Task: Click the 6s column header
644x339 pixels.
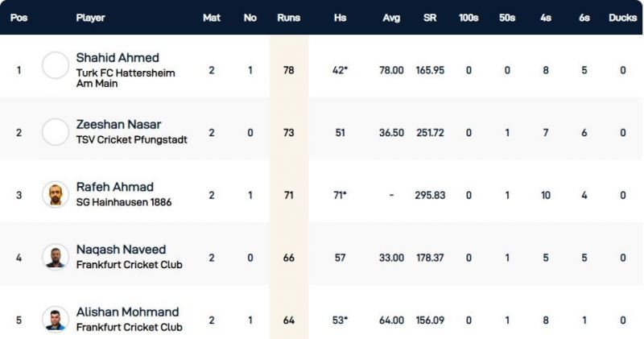Action: point(584,18)
